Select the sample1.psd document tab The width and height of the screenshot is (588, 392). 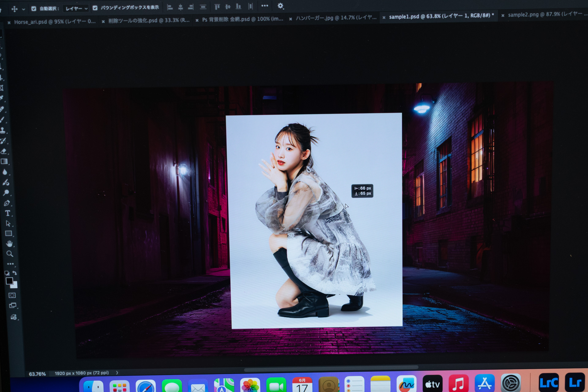point(441,16)
